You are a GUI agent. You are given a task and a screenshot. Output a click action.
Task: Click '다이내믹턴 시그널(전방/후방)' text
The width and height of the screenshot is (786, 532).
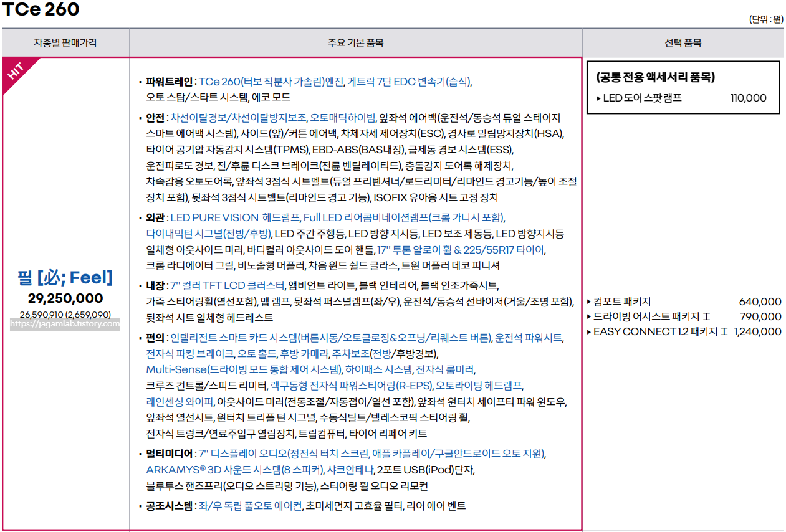(x=208, y=234)
